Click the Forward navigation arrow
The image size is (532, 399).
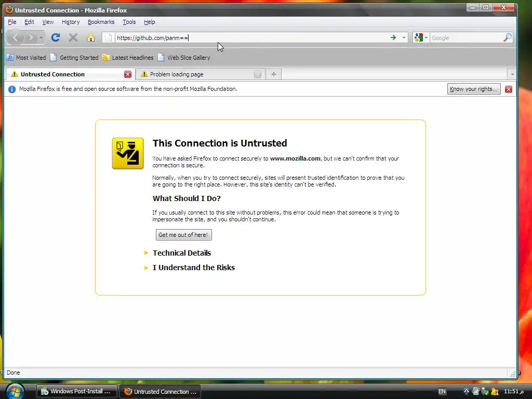point(31,37)
